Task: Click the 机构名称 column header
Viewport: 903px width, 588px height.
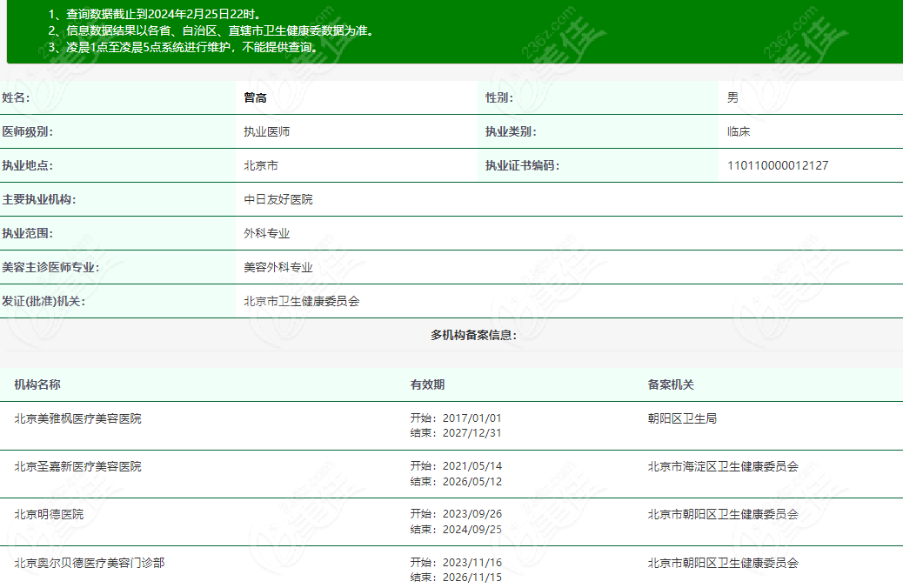Action: click(37, 384)
